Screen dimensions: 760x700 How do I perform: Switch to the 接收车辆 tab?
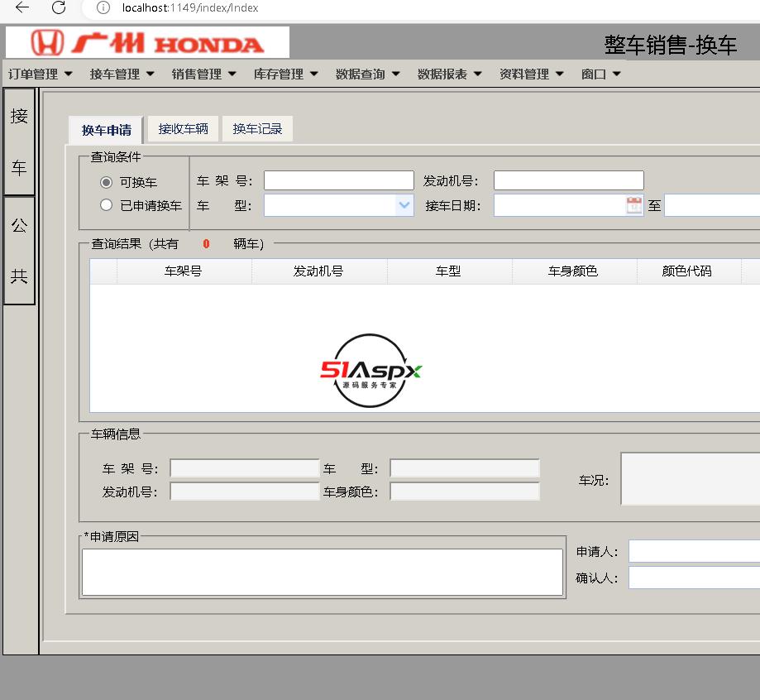184,129
